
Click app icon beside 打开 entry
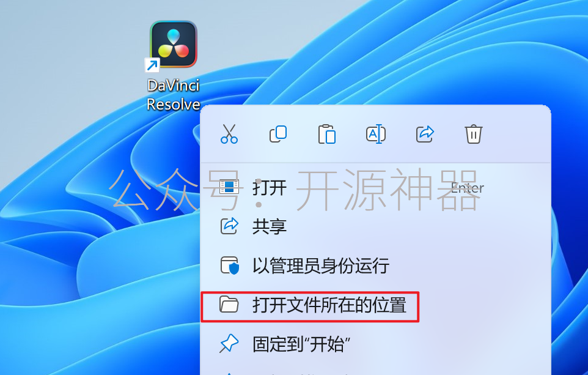click(229, 187)
